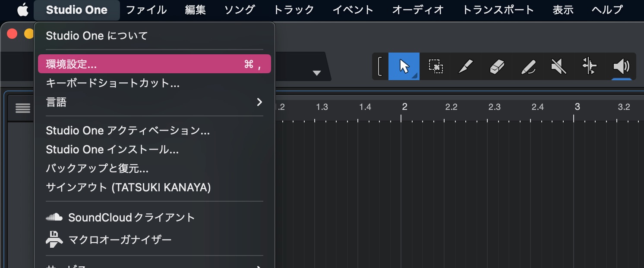Select the Paint pencil tool
Viewport: 644px width, 268px height.
click(528, 66)
